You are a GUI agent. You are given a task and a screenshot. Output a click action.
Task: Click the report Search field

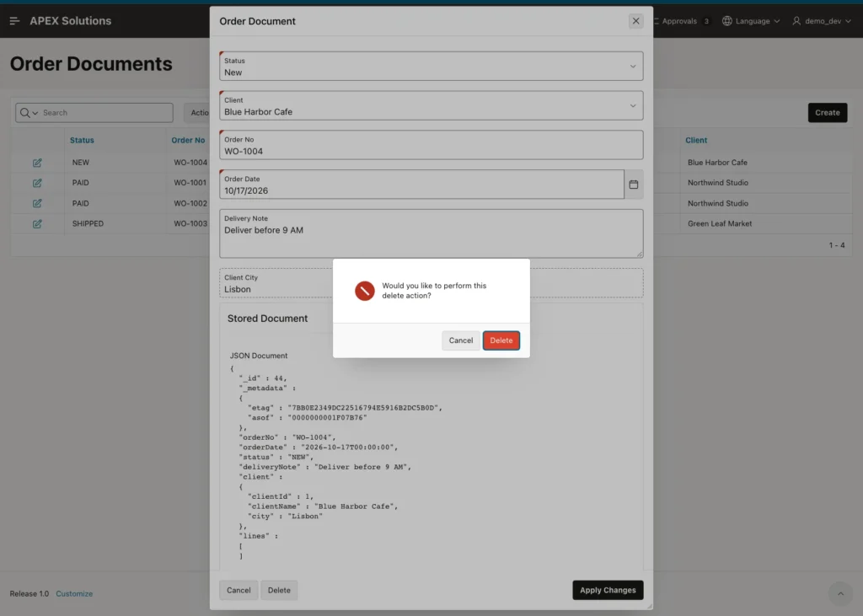pos(107,112)
